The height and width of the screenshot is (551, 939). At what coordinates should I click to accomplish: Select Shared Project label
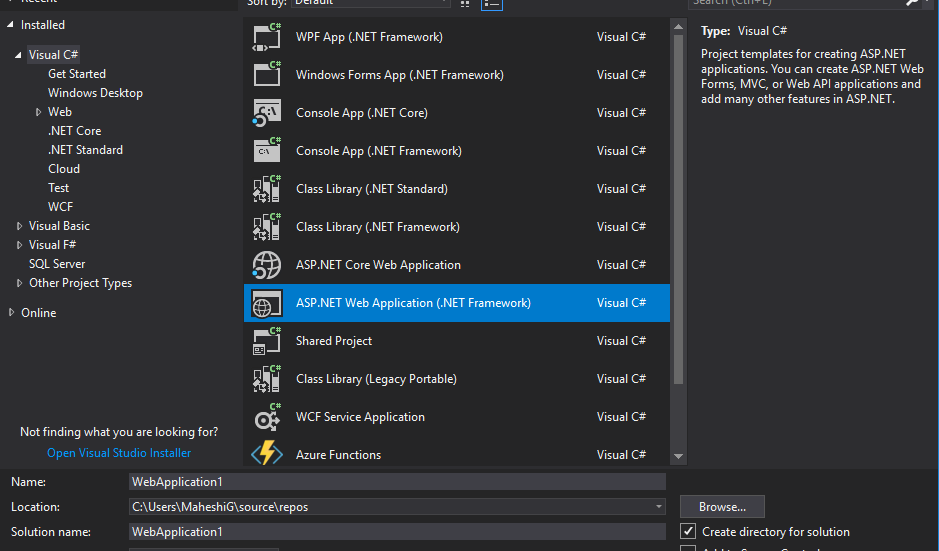[x=334, y=341]
